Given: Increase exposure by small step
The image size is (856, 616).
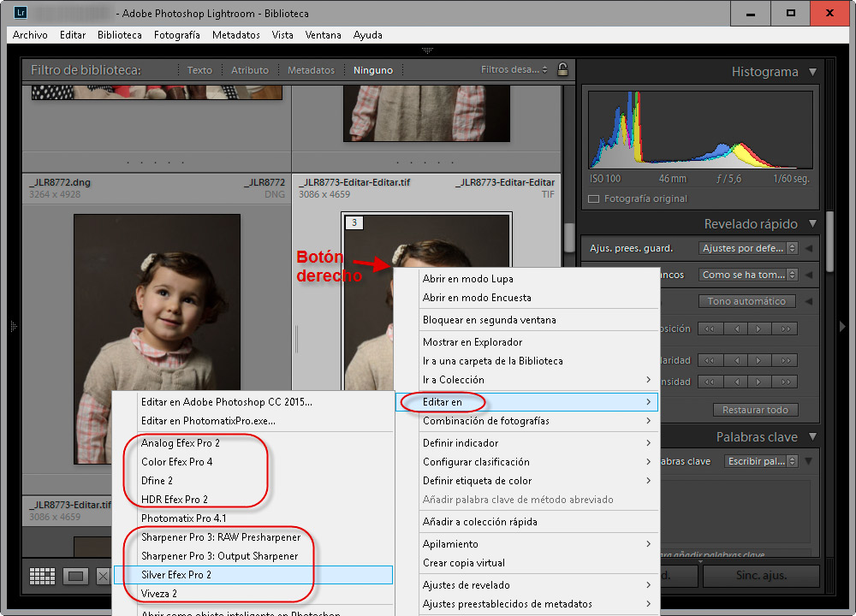Looking at the screenshot, I should pos(758,329).
